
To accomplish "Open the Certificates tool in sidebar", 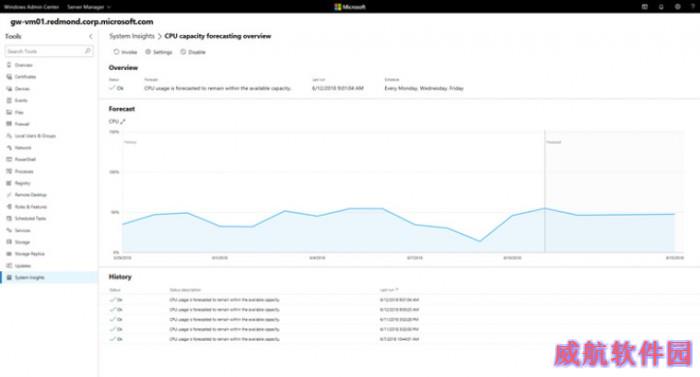I will (x=25, y=77).
